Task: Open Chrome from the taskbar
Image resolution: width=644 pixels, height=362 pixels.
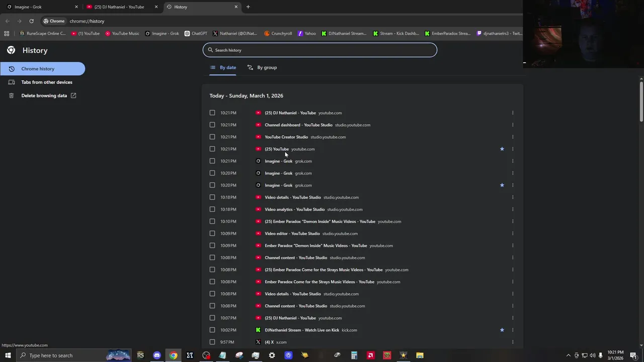Action: [173, 355]
